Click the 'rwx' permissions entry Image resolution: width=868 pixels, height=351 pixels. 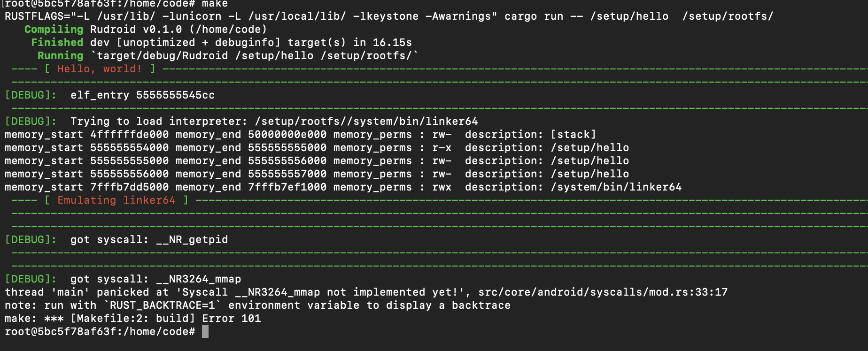point(442,187)
